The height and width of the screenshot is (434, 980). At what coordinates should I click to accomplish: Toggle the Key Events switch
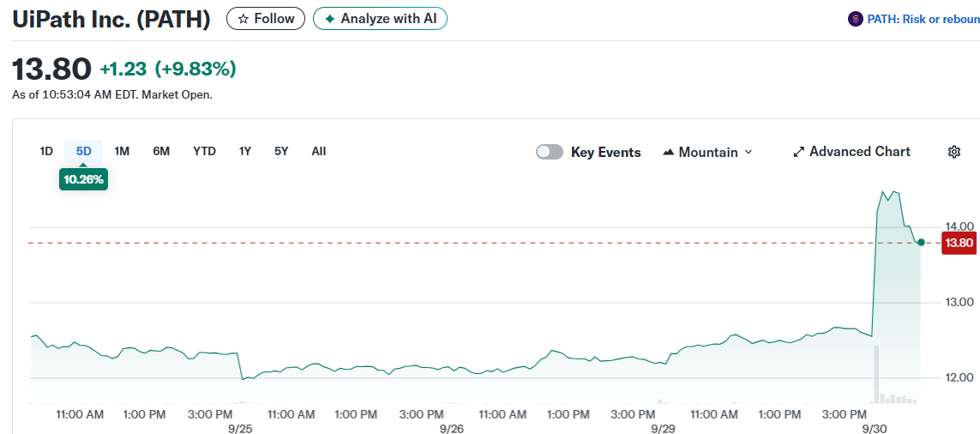550,152
